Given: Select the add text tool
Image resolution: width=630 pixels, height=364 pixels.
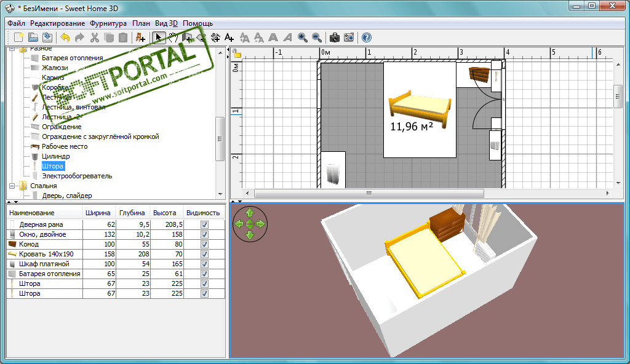Looking at the screenshot, I should [229, 38].
